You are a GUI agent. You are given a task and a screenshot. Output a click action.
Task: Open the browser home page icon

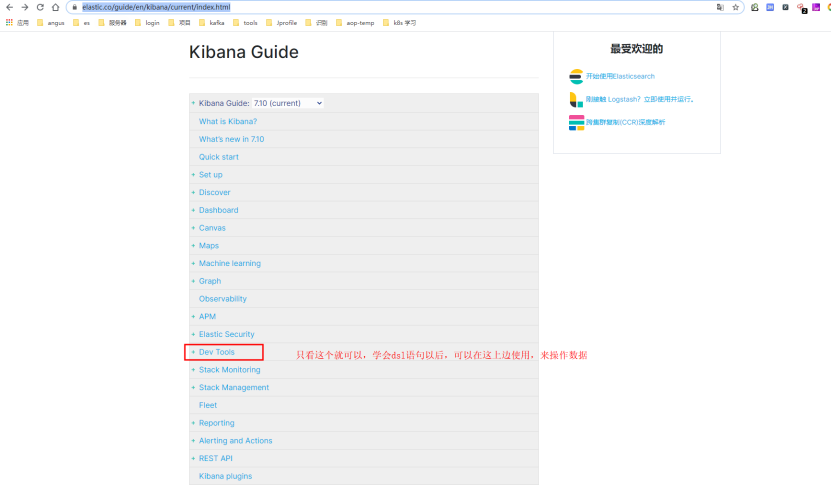coord(55,7)
